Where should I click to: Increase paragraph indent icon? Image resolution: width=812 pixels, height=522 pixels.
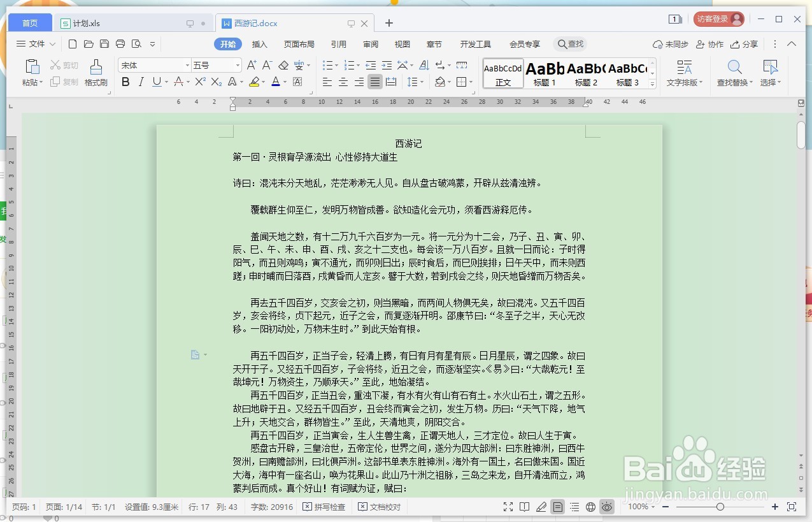point(387,65)
